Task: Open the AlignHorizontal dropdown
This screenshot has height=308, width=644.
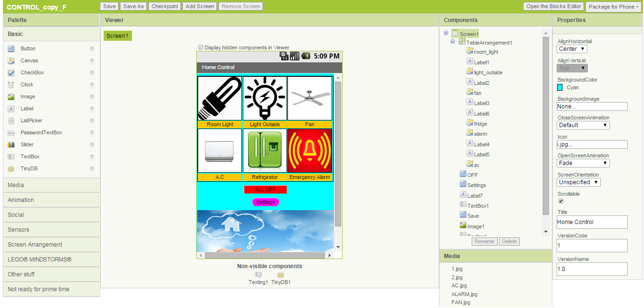Action: click(572, 48)
